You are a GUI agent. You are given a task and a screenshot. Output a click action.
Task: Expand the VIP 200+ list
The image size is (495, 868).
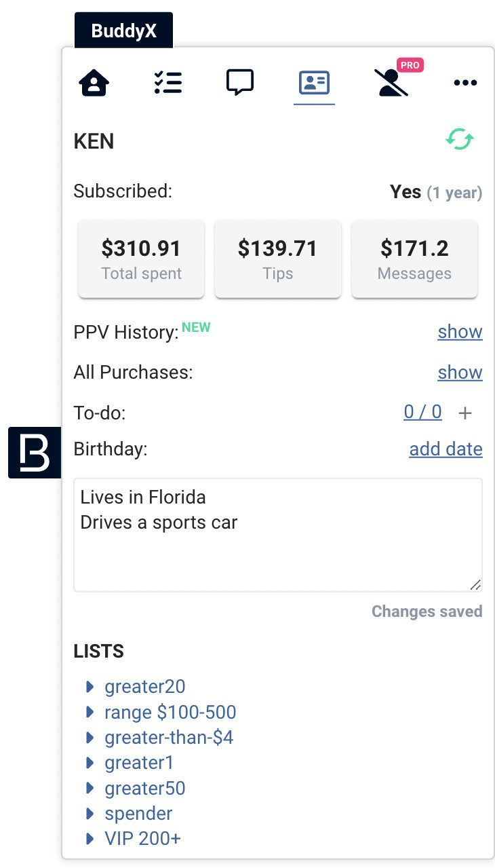point(134,838)
